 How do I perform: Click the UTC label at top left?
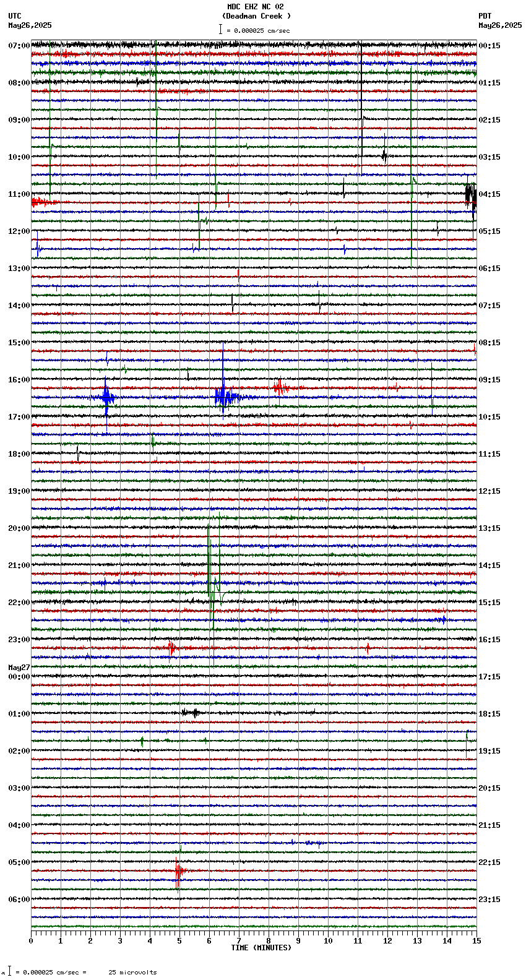click(x=15, y=16)
